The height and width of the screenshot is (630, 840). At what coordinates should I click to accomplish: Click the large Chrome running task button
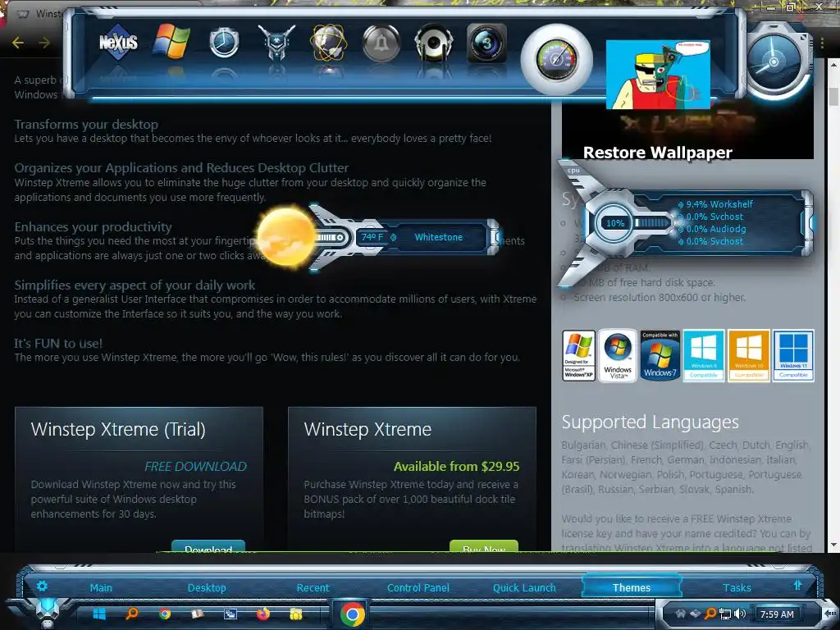(x=352, y=614)
